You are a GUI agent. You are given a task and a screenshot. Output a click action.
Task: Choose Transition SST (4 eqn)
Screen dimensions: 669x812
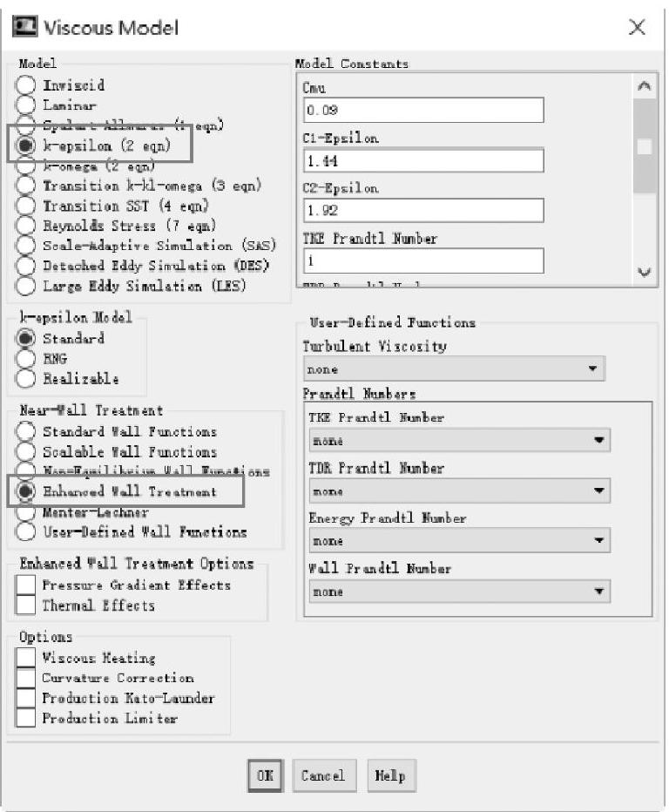(x=25, y=206)
